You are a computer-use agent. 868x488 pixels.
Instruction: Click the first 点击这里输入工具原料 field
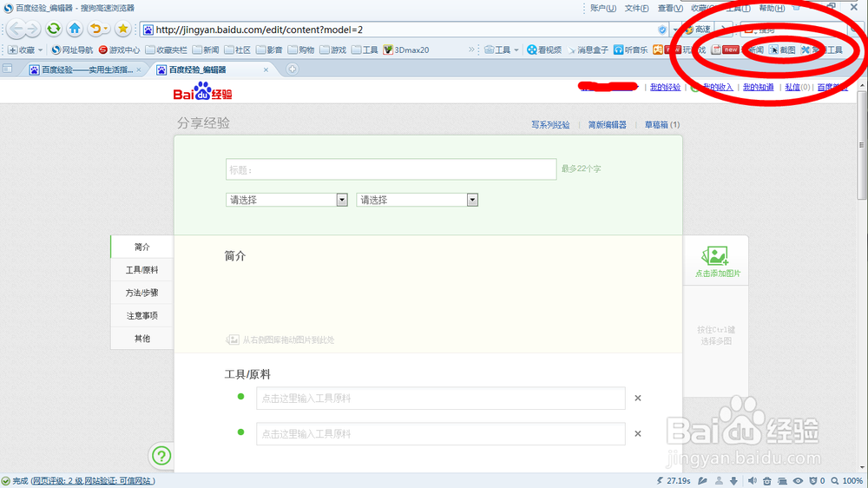(441, 399)
